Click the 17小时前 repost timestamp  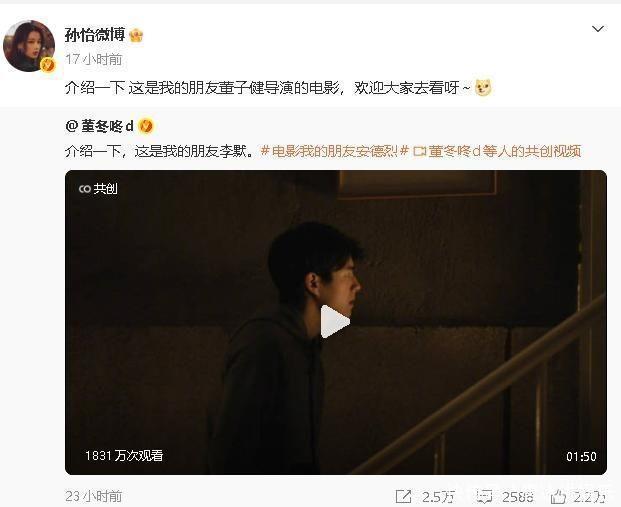(x=93, y=59)
